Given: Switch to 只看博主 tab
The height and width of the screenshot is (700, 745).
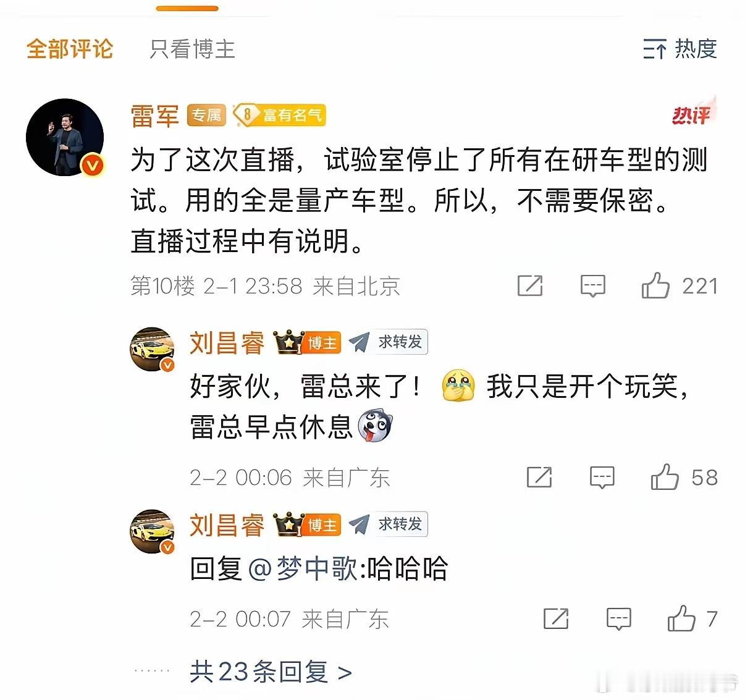Looking at the screenshot, I should pyautogui.click(x=192, y=49).
